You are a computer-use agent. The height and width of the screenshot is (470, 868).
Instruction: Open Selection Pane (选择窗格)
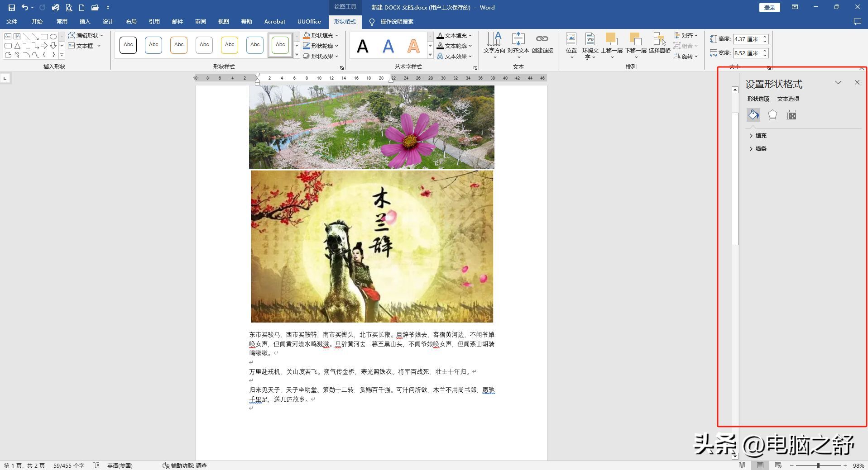coord(659,43)
